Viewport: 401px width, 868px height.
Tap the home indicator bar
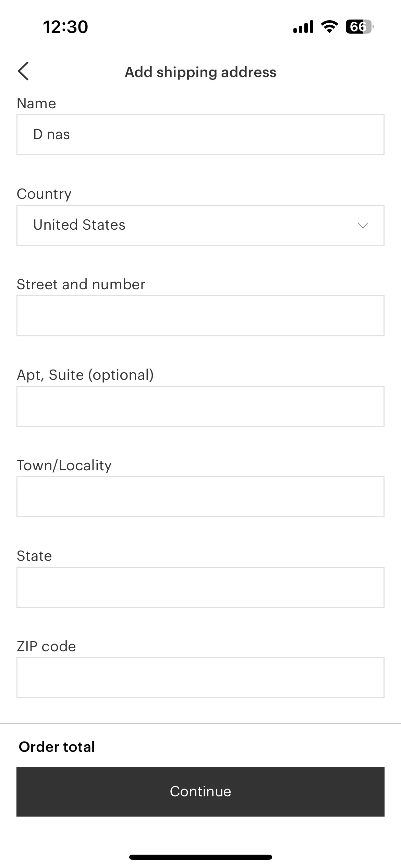200,857
